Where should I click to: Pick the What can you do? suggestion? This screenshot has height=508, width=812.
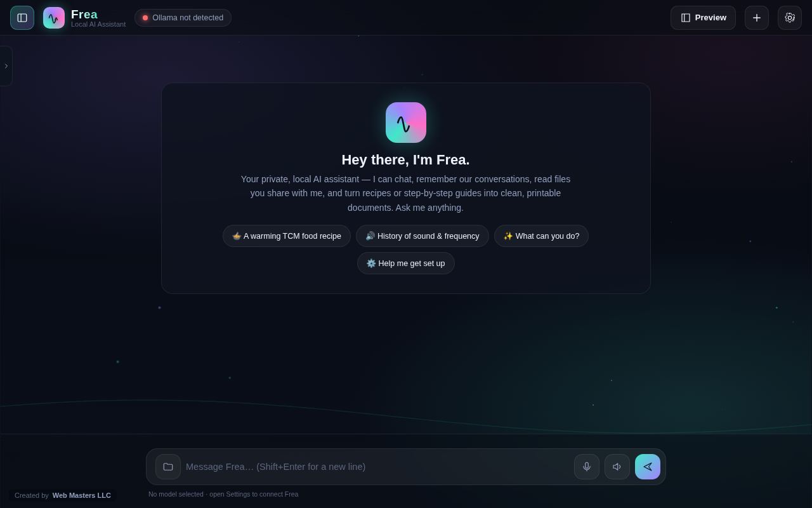pos(541,236)
